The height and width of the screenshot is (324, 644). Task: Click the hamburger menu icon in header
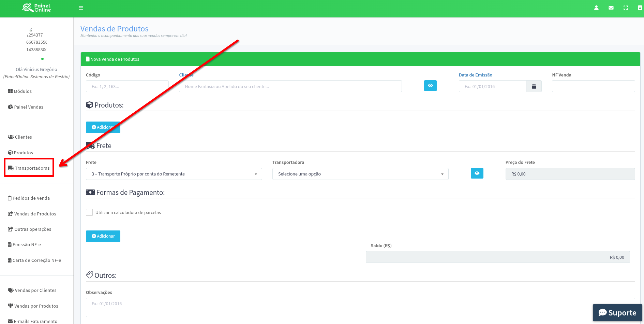tap(81, 8)
